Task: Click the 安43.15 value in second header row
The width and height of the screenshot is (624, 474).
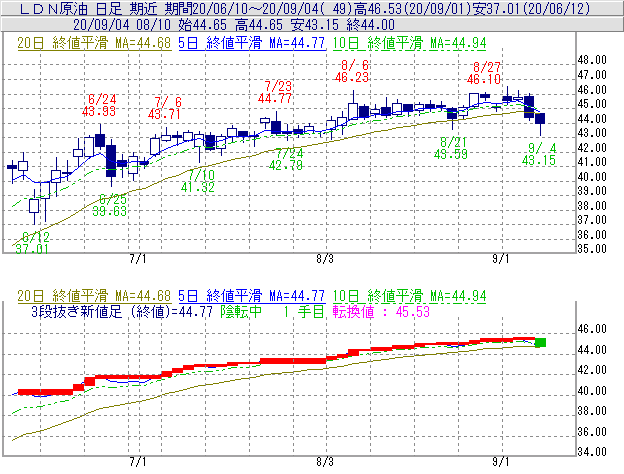Action: (315, 25)
